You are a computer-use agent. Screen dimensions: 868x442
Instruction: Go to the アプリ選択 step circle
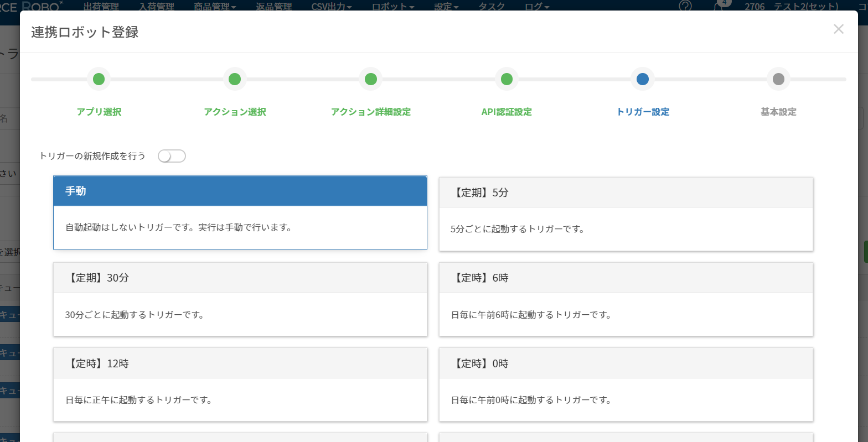coord(99,79)
